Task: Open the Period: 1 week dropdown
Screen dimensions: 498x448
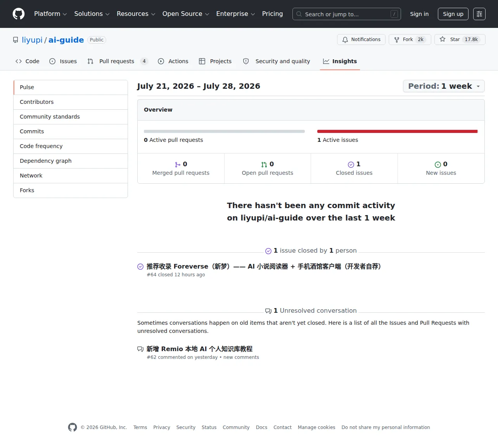Action: pyautogui.click(x=444, y=86)
